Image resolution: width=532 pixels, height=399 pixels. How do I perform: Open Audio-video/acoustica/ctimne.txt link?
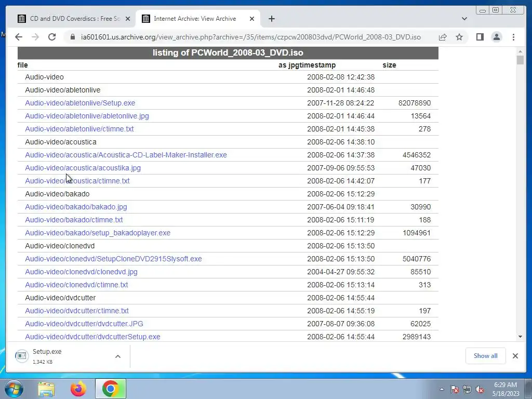click(x=77, y=181)
